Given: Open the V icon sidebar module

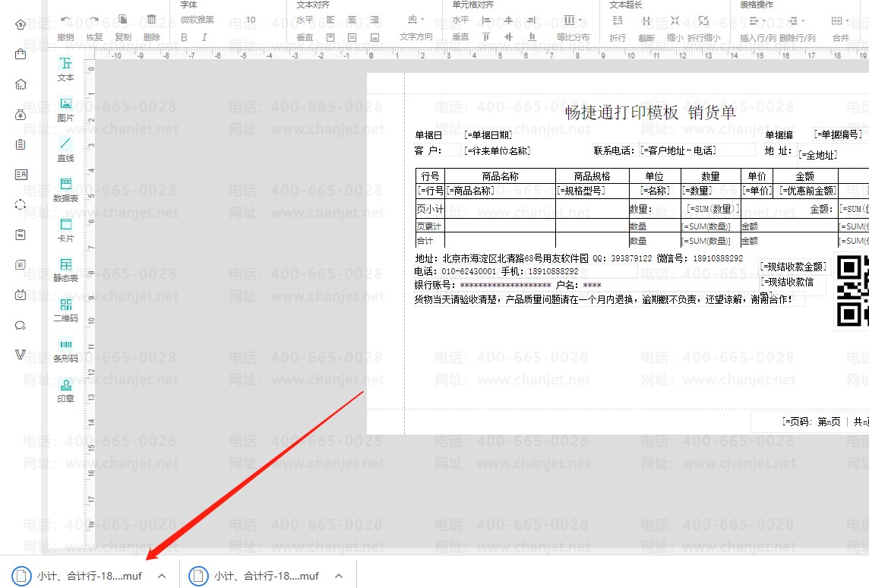Looking at the screenshot, I should [x=21, y=355].
